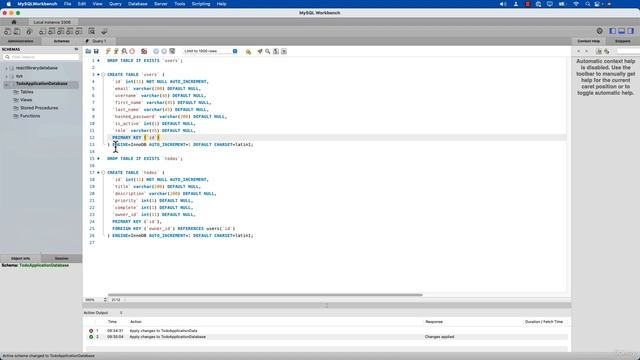Click the create new schema icon
The height and width of the screenshot is (360, 640).
(x=42, y=31)
